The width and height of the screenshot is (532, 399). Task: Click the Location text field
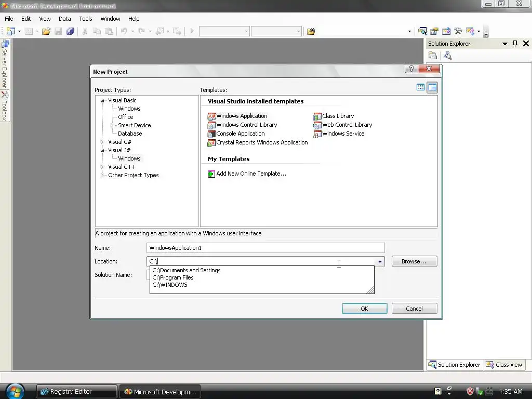(x=261, y=262)
